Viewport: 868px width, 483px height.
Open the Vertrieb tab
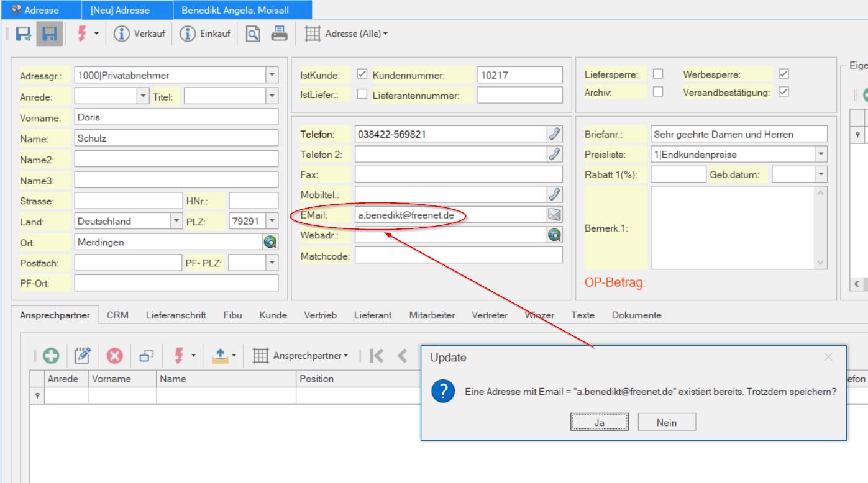(x=320, y=315)
